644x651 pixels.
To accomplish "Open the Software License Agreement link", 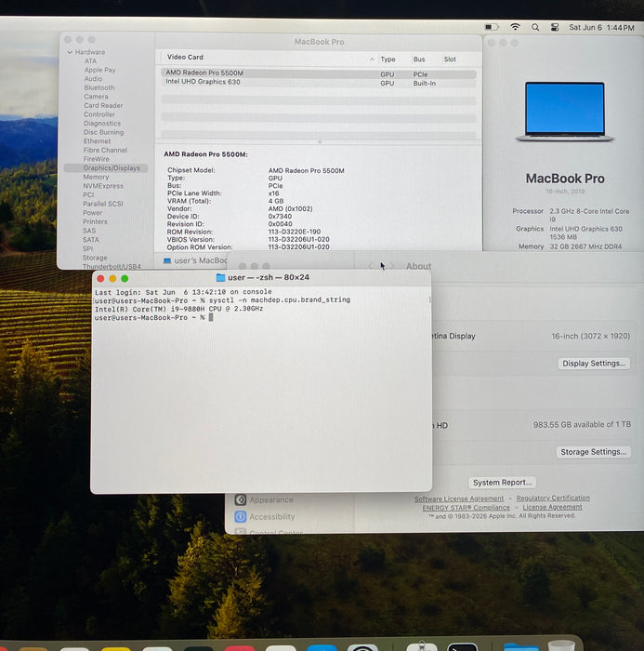I will (x=459, y=498).
